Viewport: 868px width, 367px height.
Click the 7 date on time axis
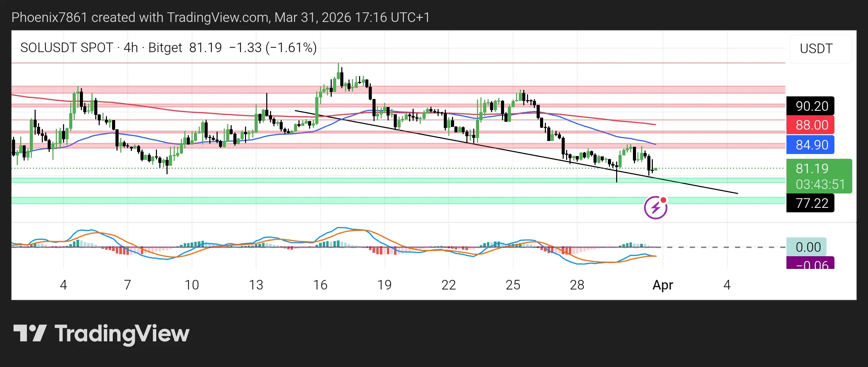tap(127, 285)
